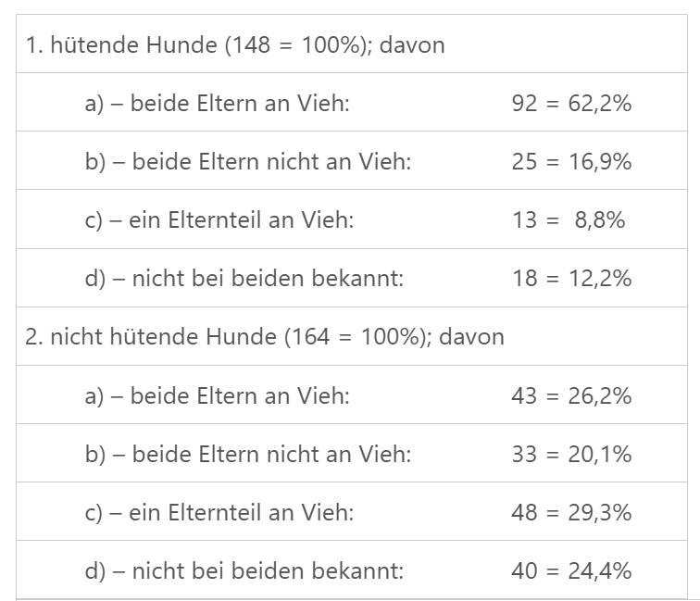Click the value '13 = 8,8%'
The height and width of the screenshot is (601, 700).
pos(569,219)
